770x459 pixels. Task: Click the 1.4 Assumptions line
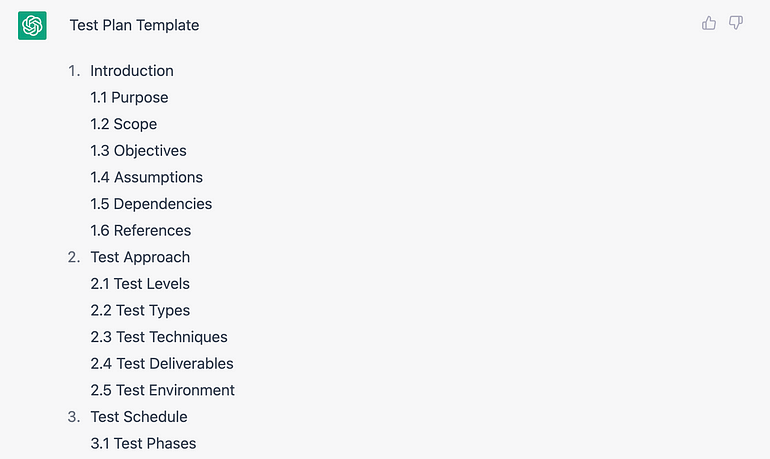146,177
